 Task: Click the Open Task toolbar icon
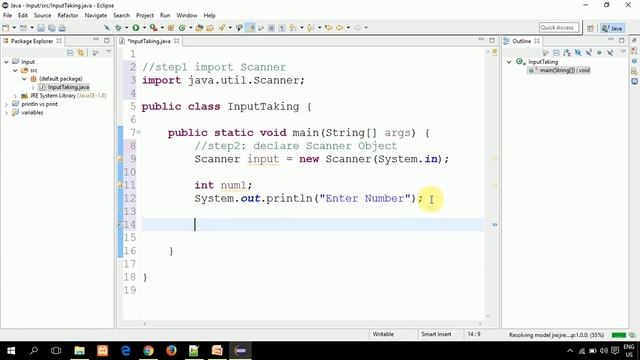coord(210,28)
